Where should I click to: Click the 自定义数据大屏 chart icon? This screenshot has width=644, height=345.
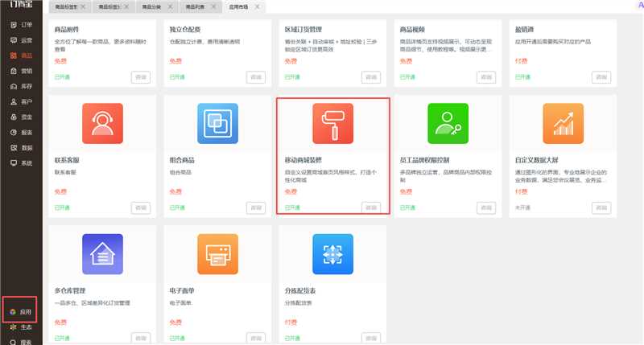coord(563,124)
